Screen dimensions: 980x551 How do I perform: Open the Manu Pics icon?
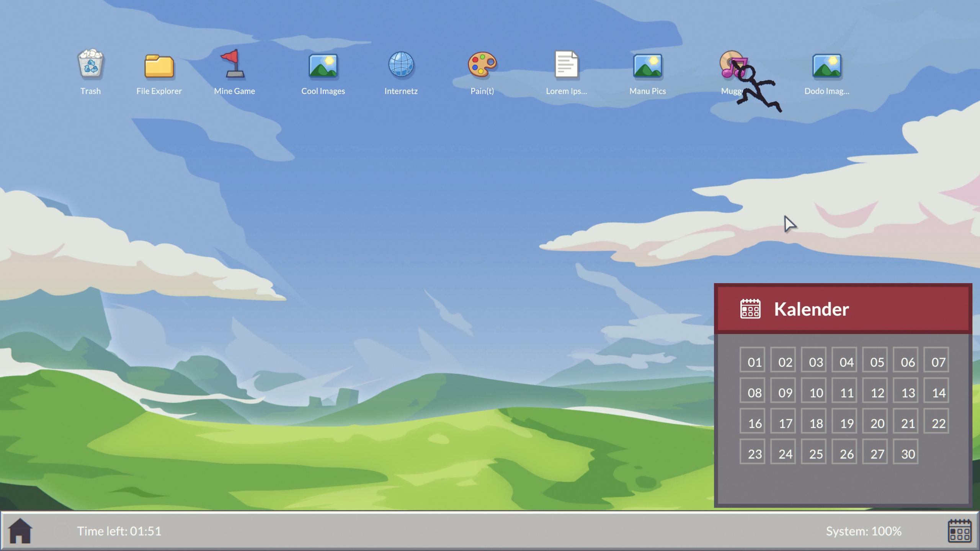pyautogui.click(x=647, y=66)
